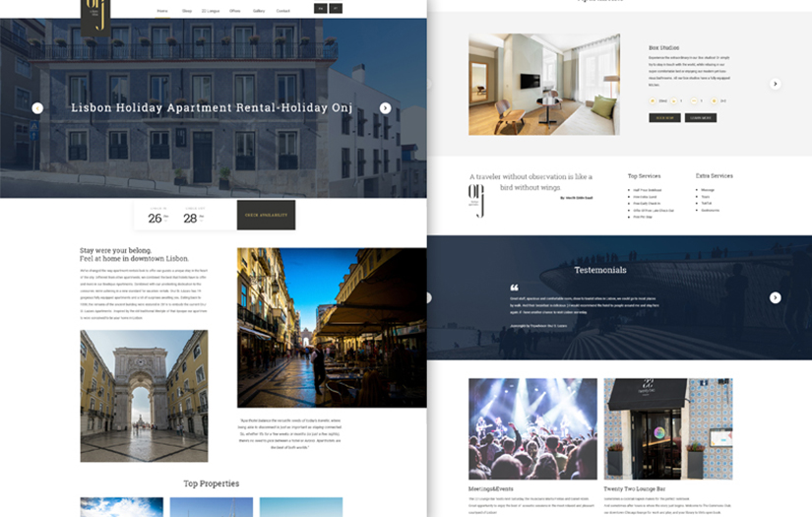812x517 pixels.
Task: Switch language with the PT button
Action: (x=336, y=9)
